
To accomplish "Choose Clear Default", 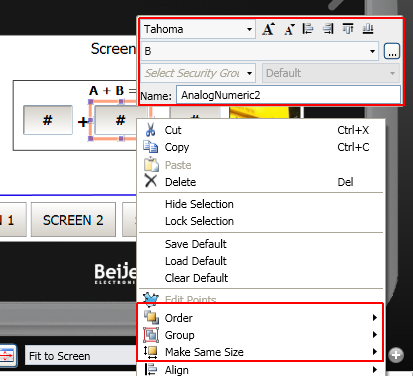I will point(261,278).
